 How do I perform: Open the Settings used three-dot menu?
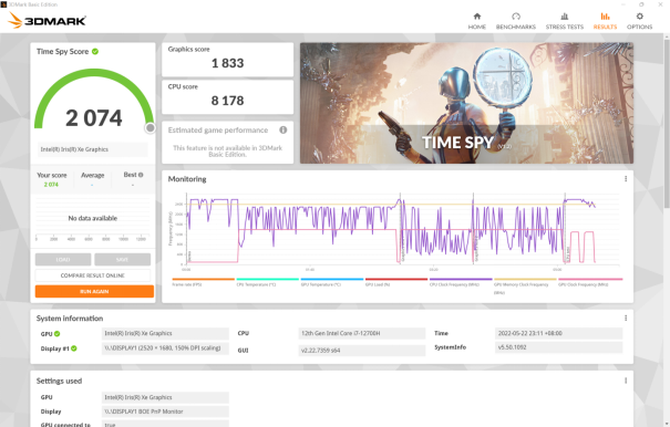(x=626, y=380)
